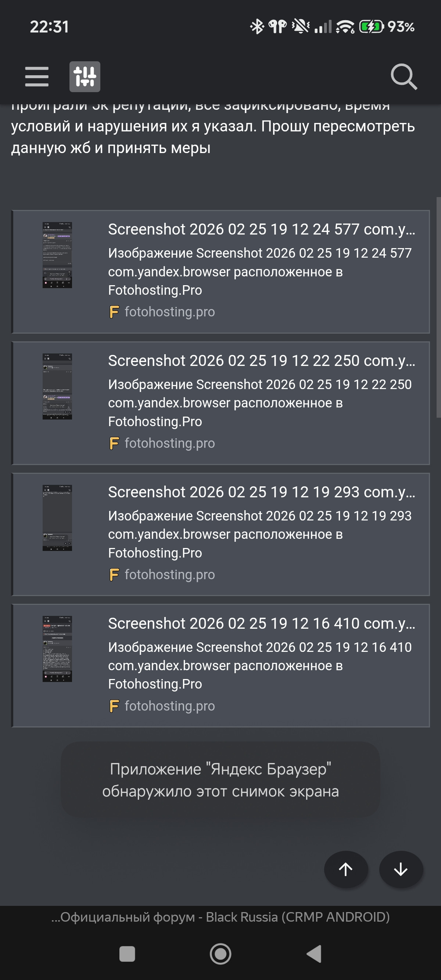
Task: Open link titled Screenshot 2026 02 25 19 12 24 577
Action: [261, 229]
